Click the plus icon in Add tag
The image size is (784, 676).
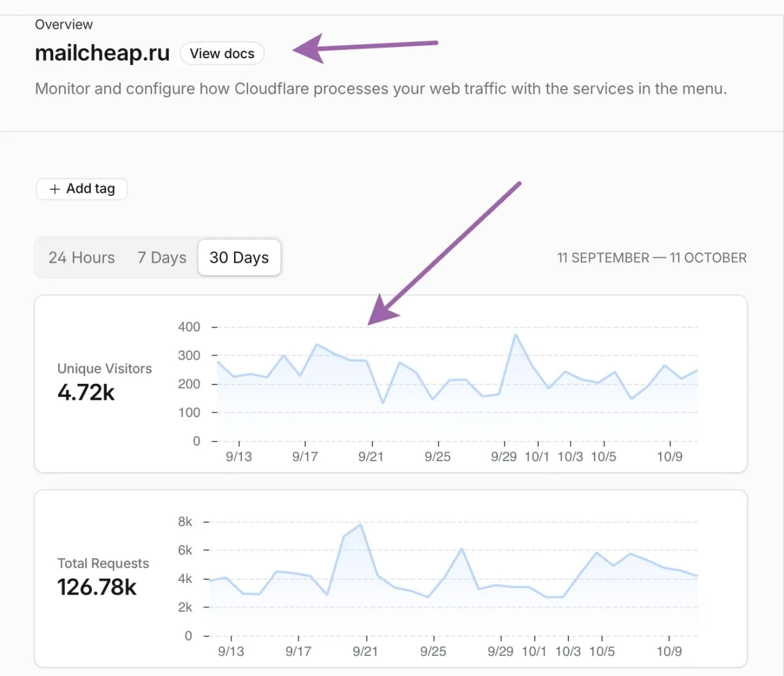click(x=55, y=189)
